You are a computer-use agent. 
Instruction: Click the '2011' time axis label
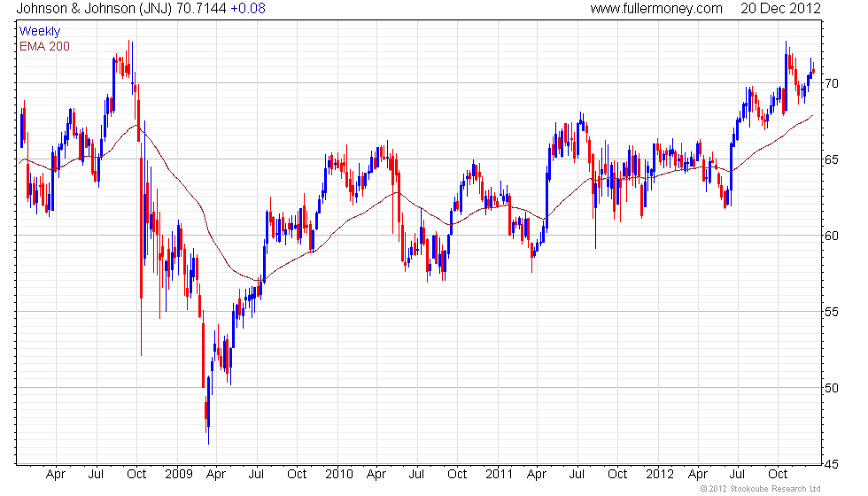tap(499, 474)
